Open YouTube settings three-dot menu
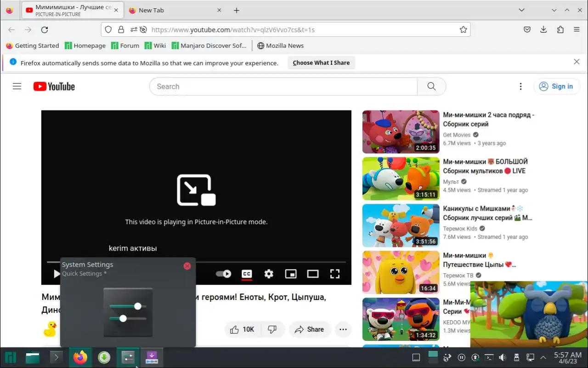 (x=520, y=86)
